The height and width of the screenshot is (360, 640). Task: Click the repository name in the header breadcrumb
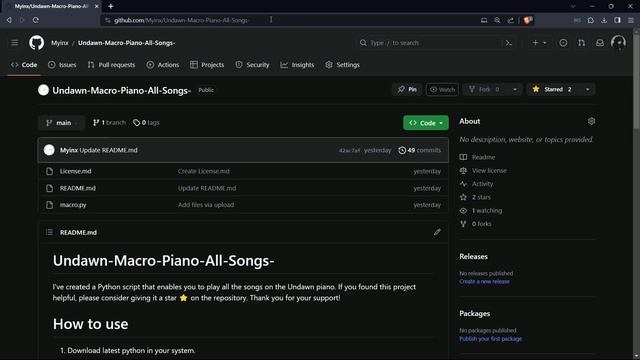[127, 43]
